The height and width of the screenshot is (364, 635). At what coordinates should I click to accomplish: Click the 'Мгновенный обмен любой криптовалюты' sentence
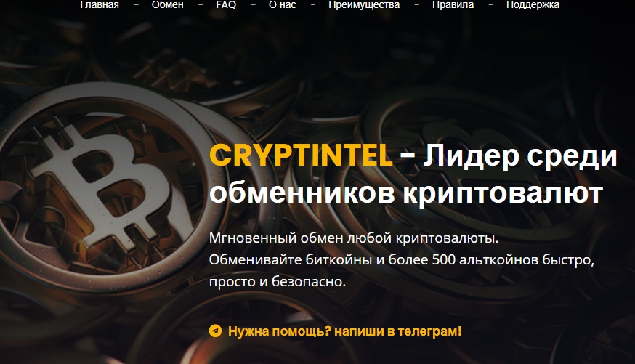pos(354,238)
